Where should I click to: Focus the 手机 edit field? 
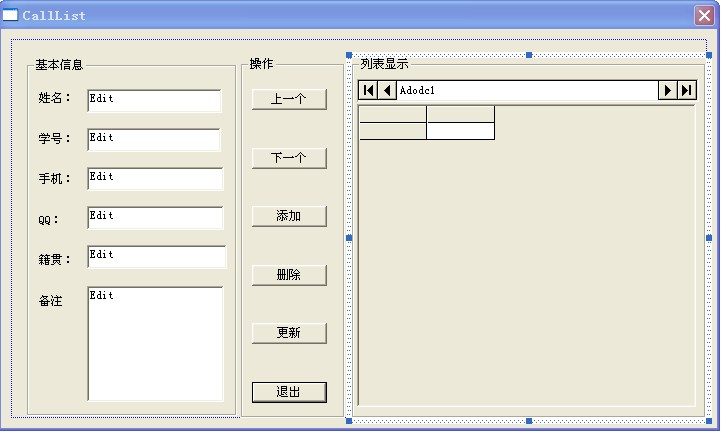point(155,179)
